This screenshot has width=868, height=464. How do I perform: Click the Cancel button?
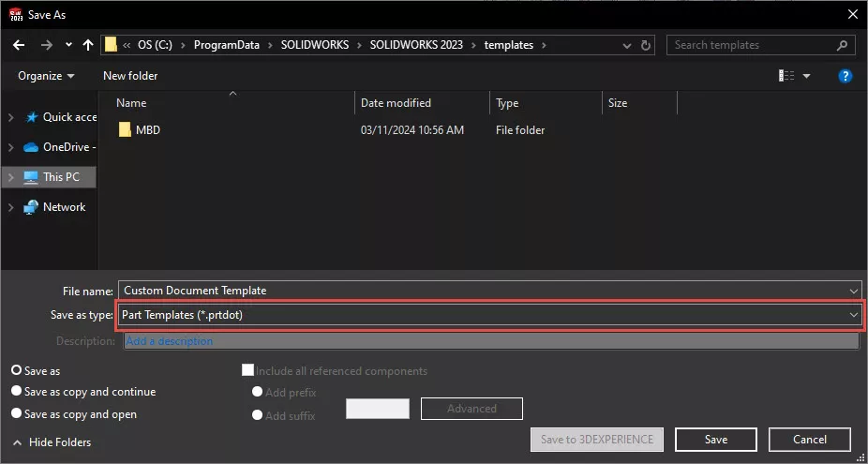coord(809,440)
